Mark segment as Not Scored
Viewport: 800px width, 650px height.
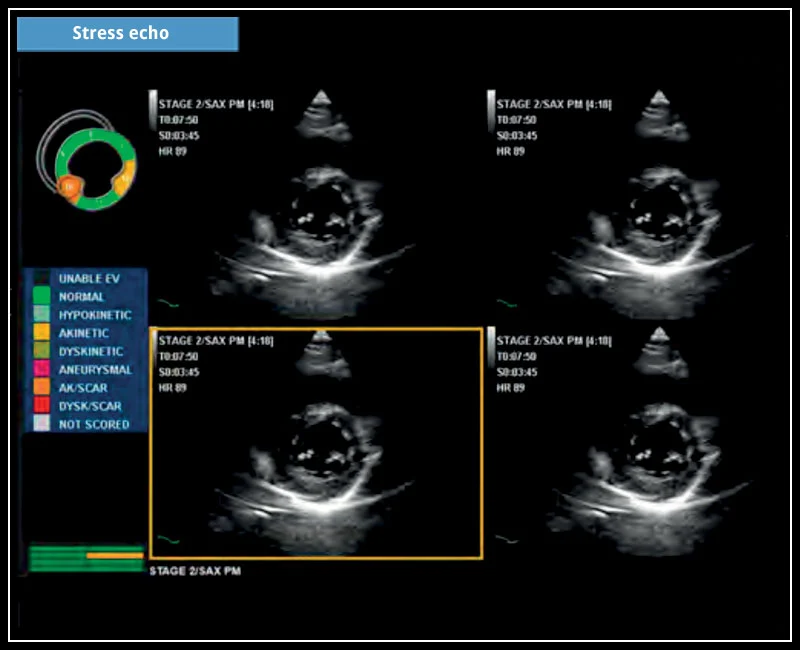point(41,424)
